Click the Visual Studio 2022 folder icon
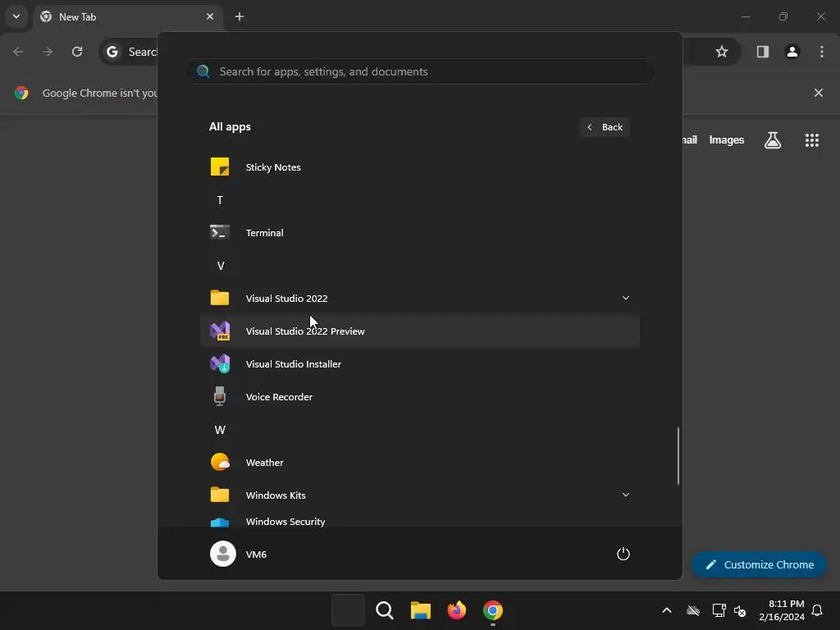 (x=220, y=298)
